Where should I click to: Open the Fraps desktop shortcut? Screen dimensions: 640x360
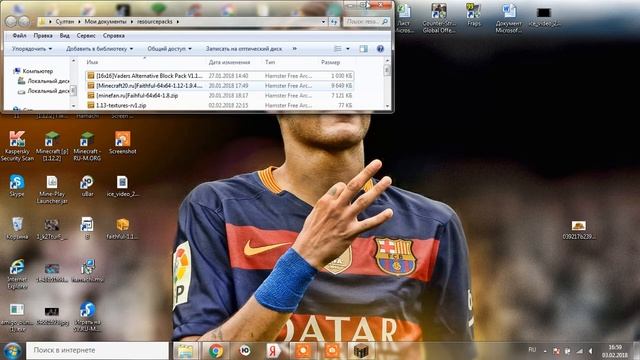[x=473, y=15]
